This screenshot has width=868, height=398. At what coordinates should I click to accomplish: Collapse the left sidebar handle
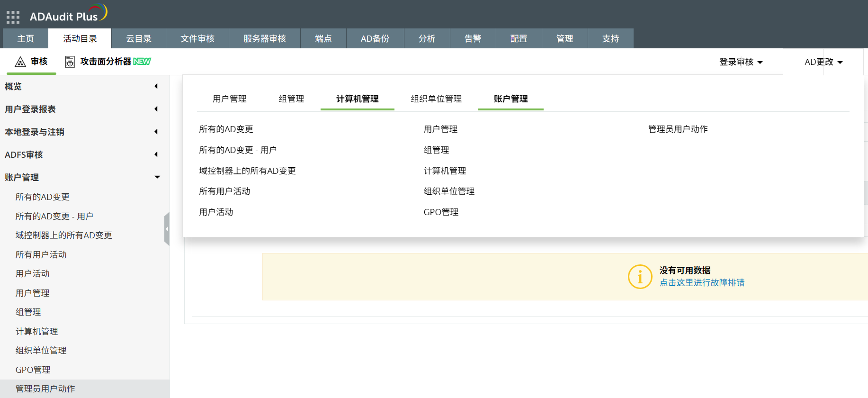(167, 229)
